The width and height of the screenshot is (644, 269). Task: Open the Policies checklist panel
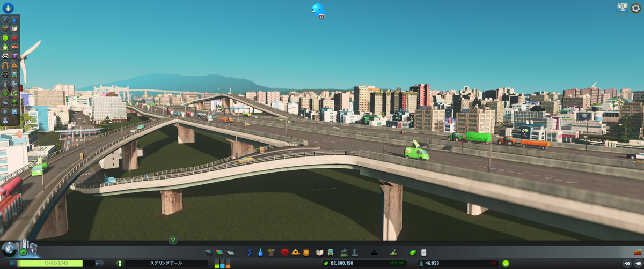[423, 252]
